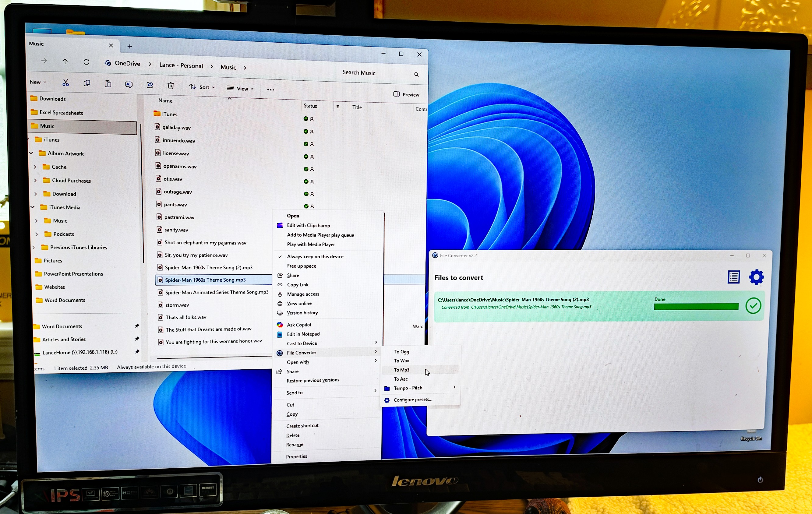The image size is (812, 514).
Task: Click the link icon beside Copy Link
Action: click(280, 285)
